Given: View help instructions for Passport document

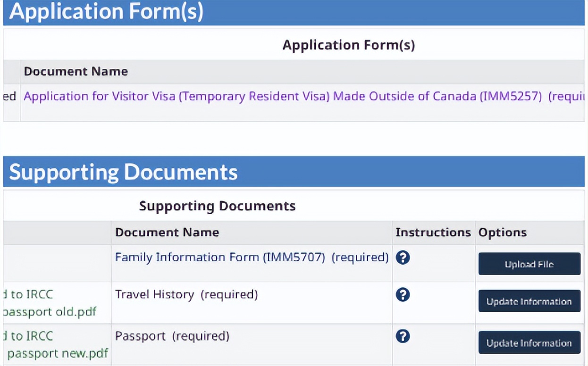Looking at the screenshot, I should tap(403, 336).
